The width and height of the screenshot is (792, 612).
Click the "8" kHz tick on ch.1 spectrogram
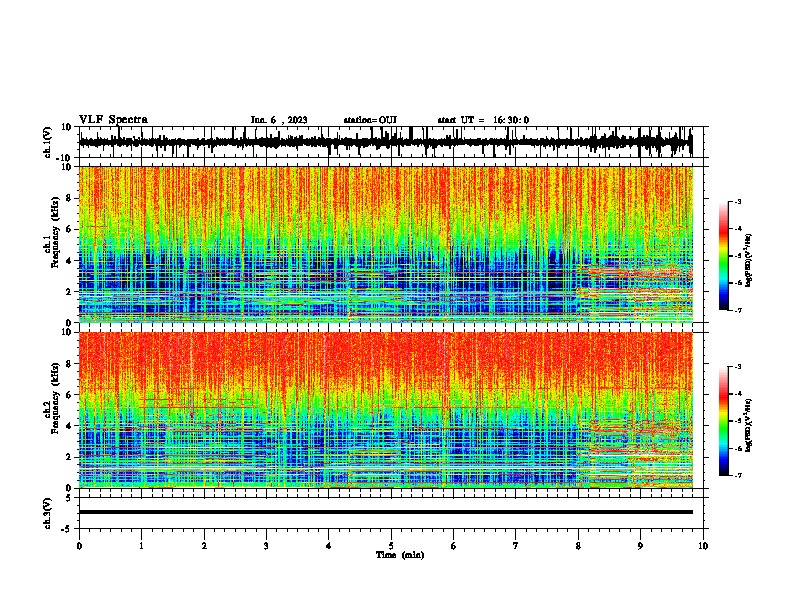click(x=69, y=198)
